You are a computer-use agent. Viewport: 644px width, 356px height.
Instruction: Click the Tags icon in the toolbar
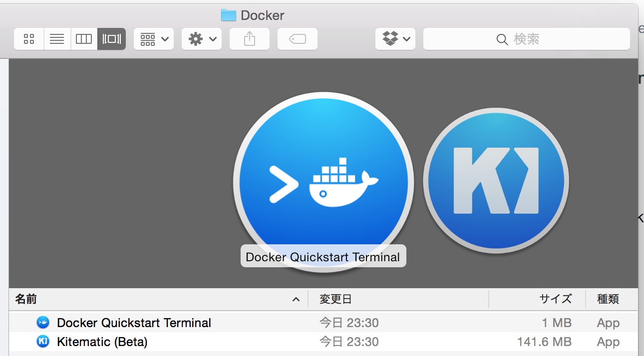pos(297,39)
